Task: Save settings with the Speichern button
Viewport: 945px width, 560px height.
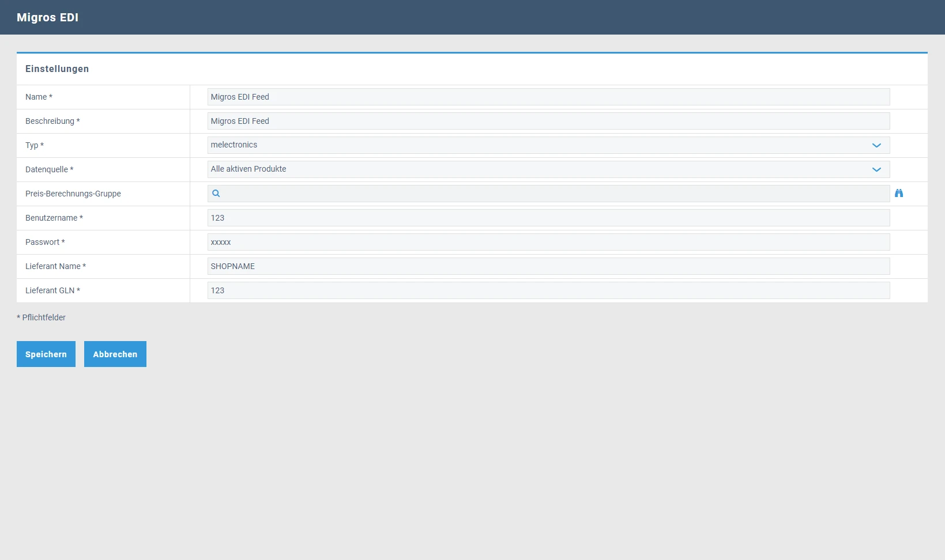Action: (46, 354)
